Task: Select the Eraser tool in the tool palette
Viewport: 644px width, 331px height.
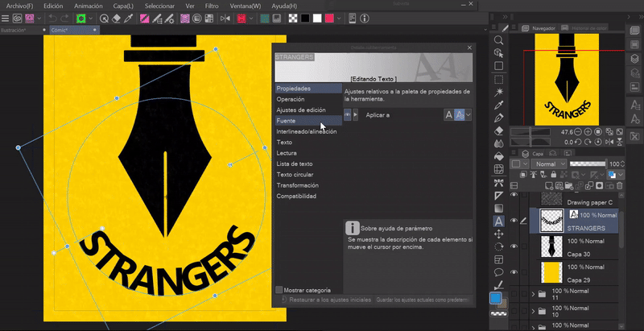Action: coord(498,131)
